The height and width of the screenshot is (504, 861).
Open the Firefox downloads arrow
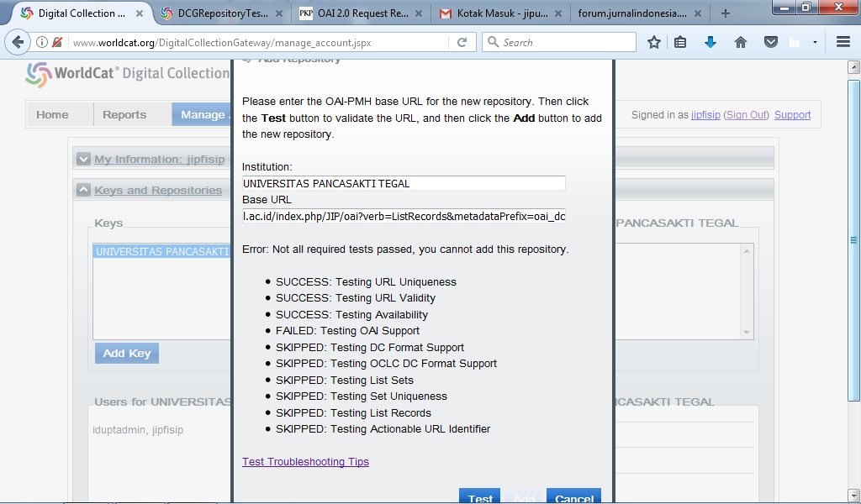coord(710,42)
